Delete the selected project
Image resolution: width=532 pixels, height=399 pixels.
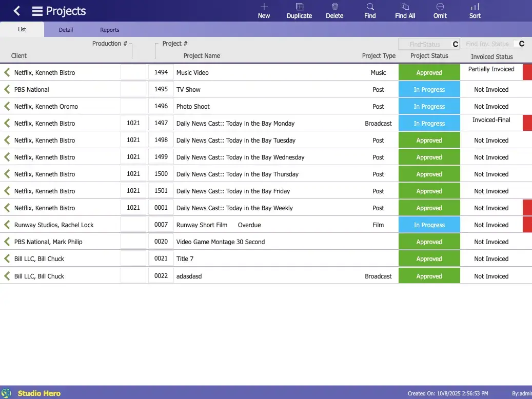(x=334, y=11)
